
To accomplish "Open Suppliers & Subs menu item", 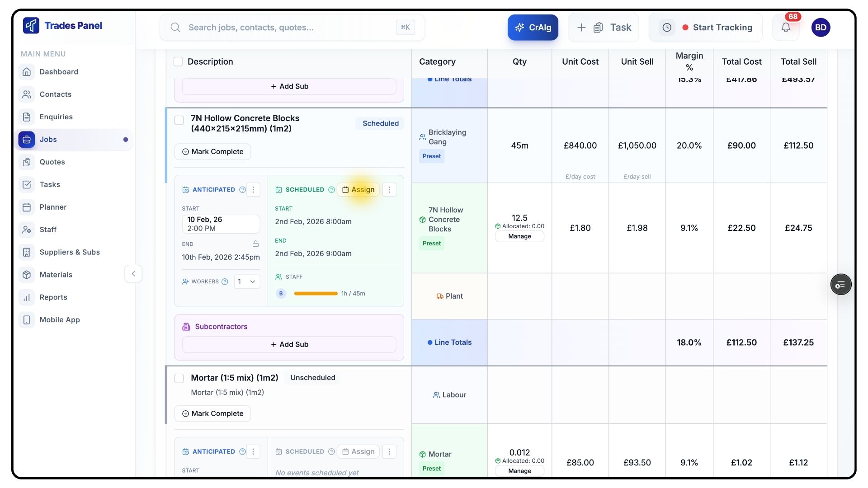I will 70,252.
